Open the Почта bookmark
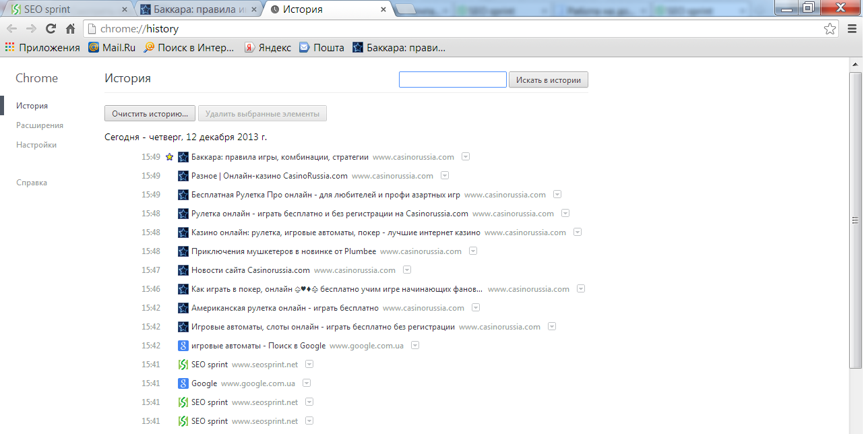This screenshot has width=868, height=434. coord(321,47)
